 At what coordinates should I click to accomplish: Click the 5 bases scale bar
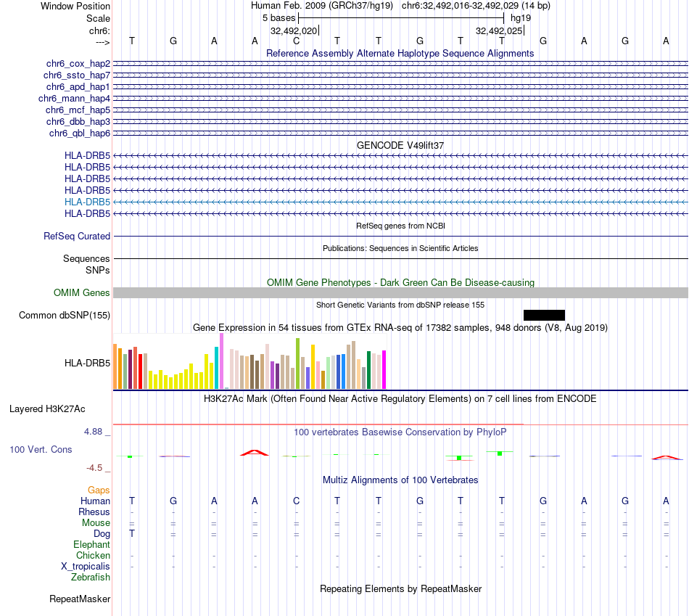[x=401, y=18]
